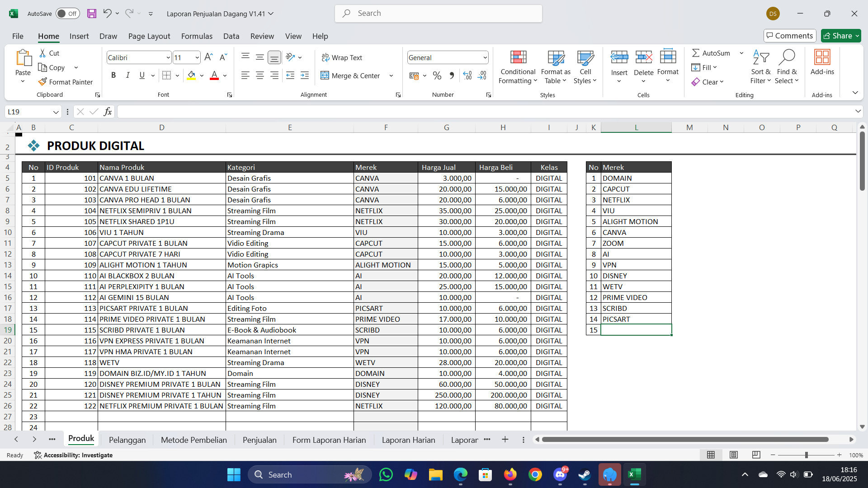This screenshot has height=488, width=868.
Task: Toggle the AutoSave switch
Action: tap(68, 14)
